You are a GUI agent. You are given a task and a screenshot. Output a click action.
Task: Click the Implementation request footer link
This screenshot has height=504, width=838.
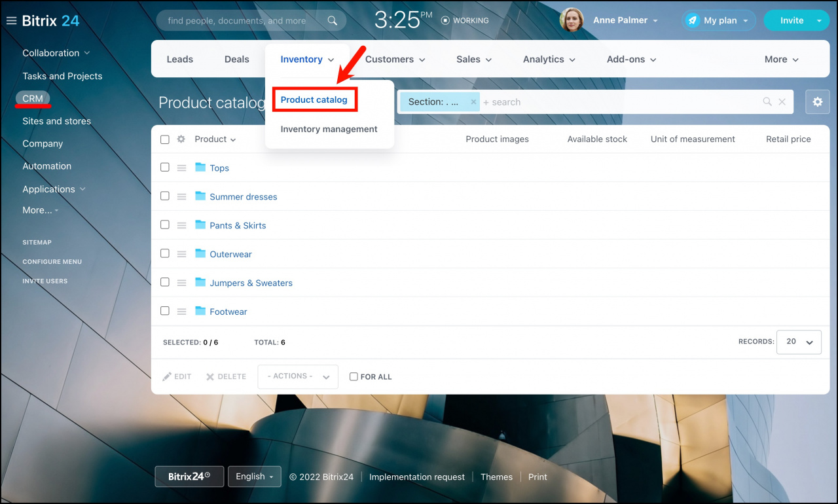pyautogui.click(x=417, y=477)
